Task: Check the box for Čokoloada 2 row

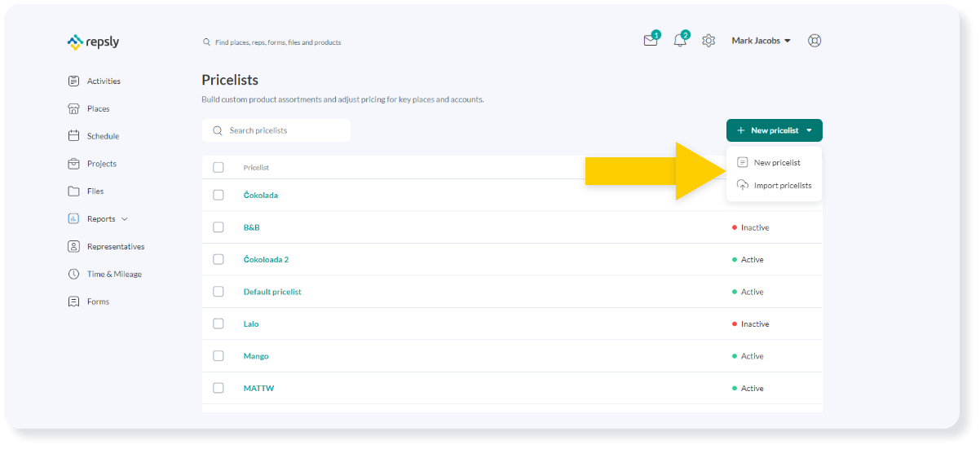Action: (219, 259)
